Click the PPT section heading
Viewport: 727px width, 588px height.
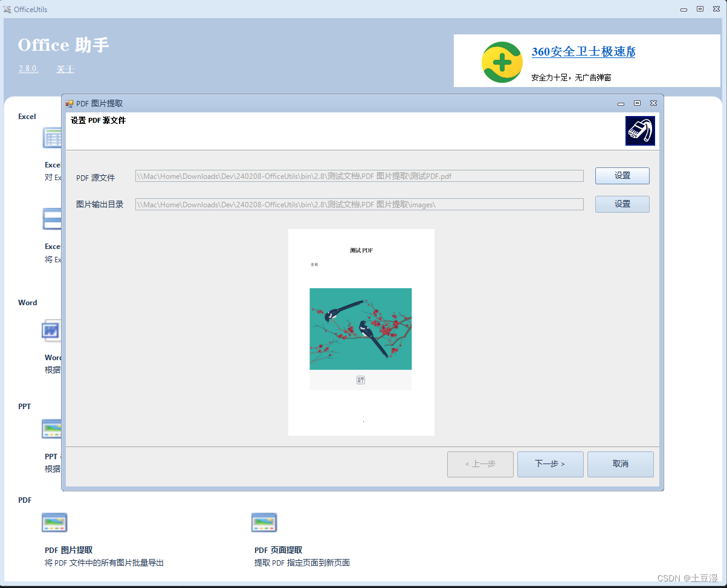[x=25, y=407]
